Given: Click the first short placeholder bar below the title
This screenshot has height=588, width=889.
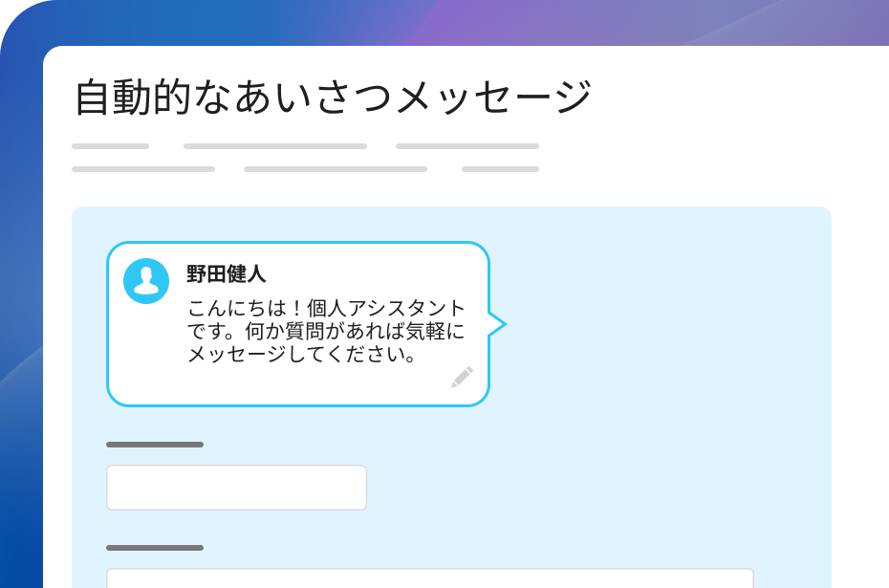Looking at the screenshot, I should tap(110, 146).
